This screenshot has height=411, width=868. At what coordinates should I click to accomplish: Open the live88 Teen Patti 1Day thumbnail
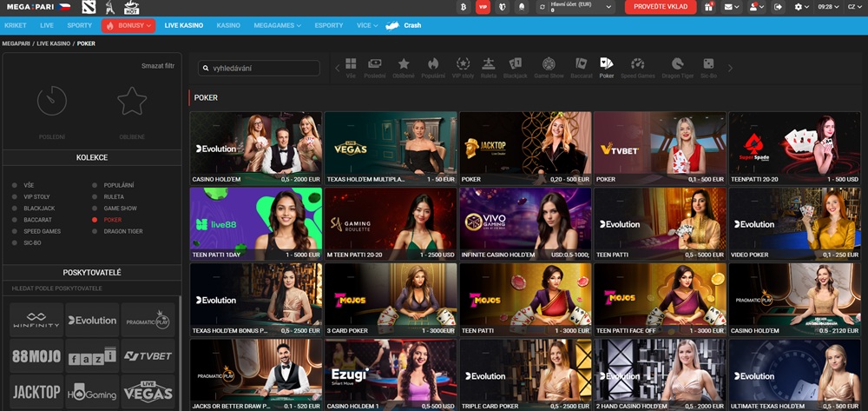point(256,224)
